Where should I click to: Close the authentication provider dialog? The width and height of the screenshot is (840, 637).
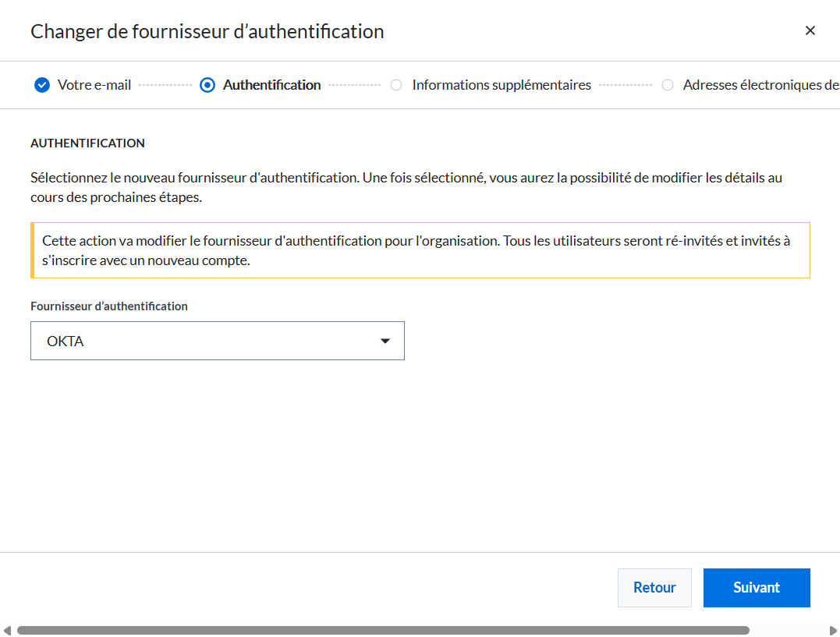tap(810, 30)
